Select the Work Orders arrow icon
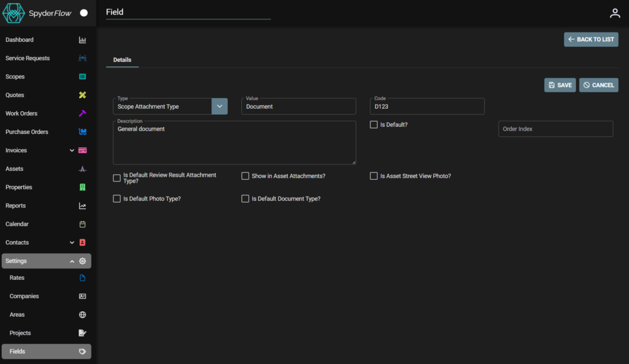The image size is (629, 364). (x=83, y=113)
